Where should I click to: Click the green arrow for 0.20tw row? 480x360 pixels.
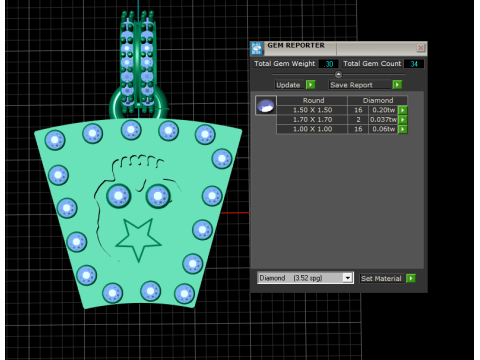click(x=403, y=110)
